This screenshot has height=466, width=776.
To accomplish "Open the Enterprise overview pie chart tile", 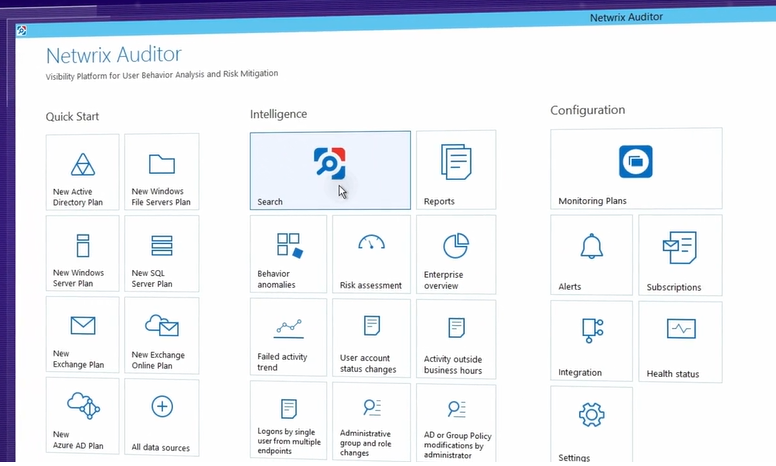I will [456, 255].
